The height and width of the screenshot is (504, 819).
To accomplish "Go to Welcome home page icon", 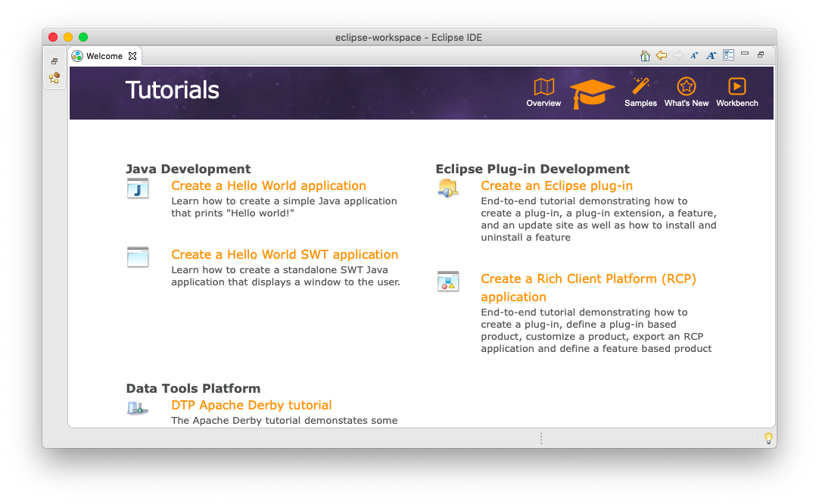I will 645,55.
